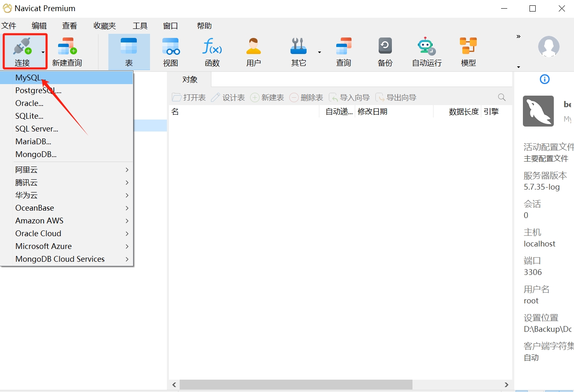The height and width of the screenshot is (392, 574).
Task: Choose MySQL... from connection menu
Action: click(x=28, y=77)
